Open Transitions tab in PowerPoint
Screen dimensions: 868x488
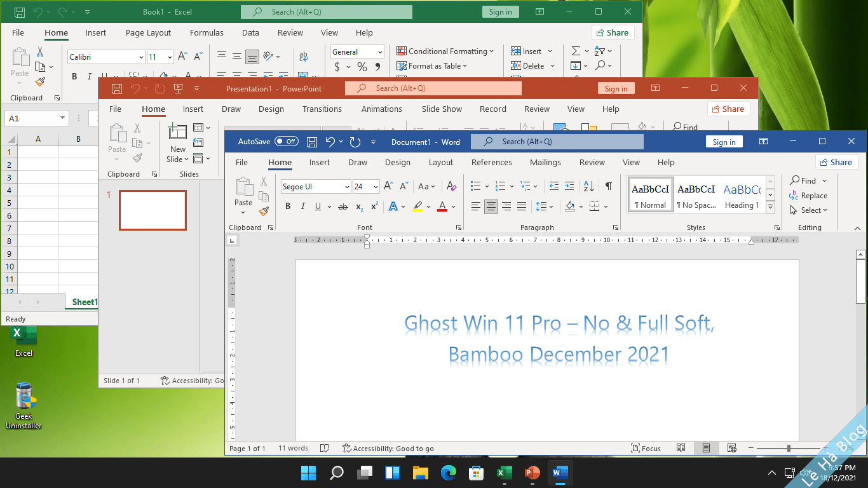[x=322, y=109]
